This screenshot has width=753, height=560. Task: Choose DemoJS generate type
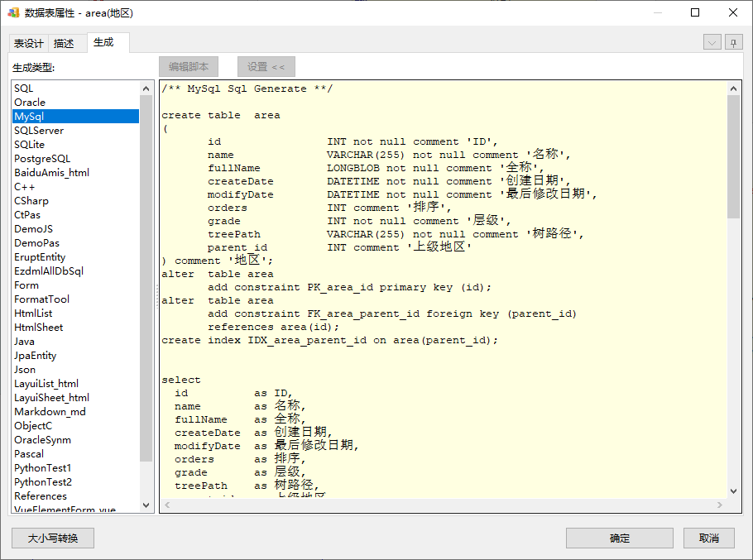click(75, 229)
